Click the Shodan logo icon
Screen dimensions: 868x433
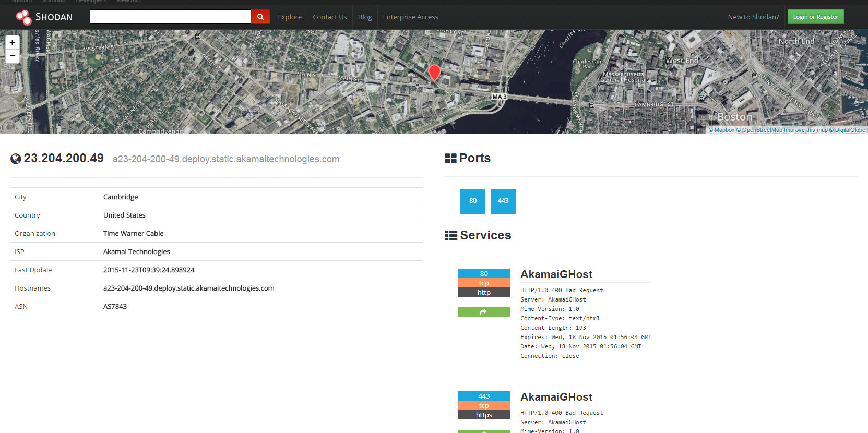pyautogui.click(x=23, y=17)
